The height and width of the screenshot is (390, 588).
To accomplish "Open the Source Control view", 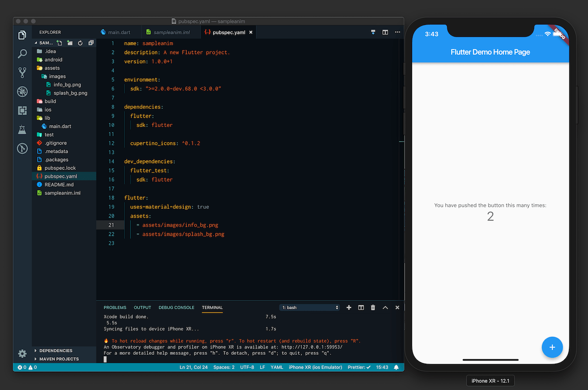I will [x=22, y=73].
